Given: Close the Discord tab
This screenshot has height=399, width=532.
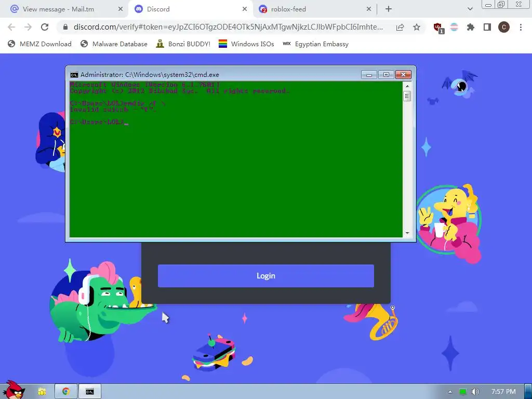Looking at the screenshot, I should click(x=245, y=9).
